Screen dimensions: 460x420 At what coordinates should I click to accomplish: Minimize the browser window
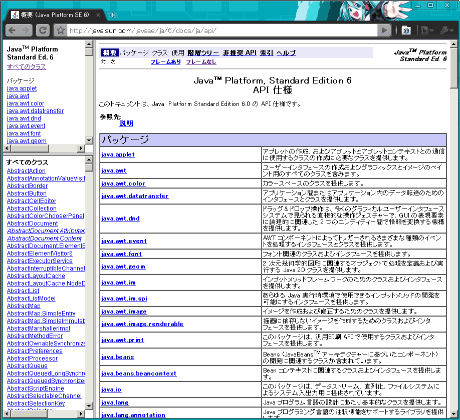coord(418,5)
